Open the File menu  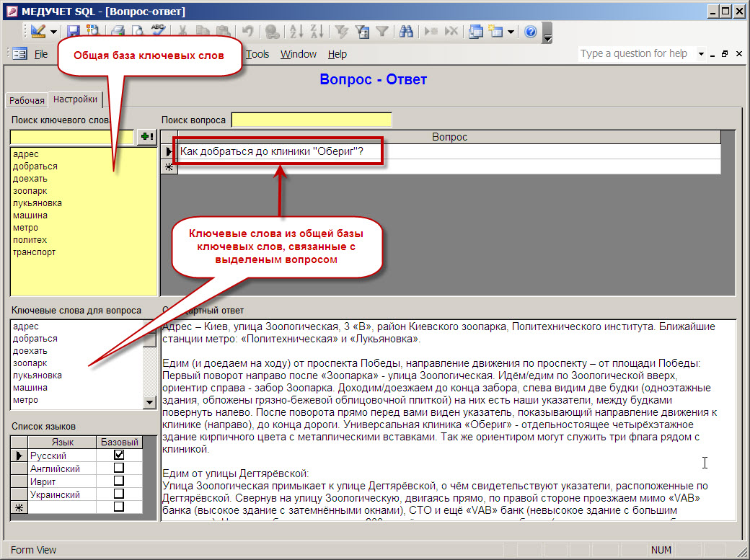click(x=41, y=54)
